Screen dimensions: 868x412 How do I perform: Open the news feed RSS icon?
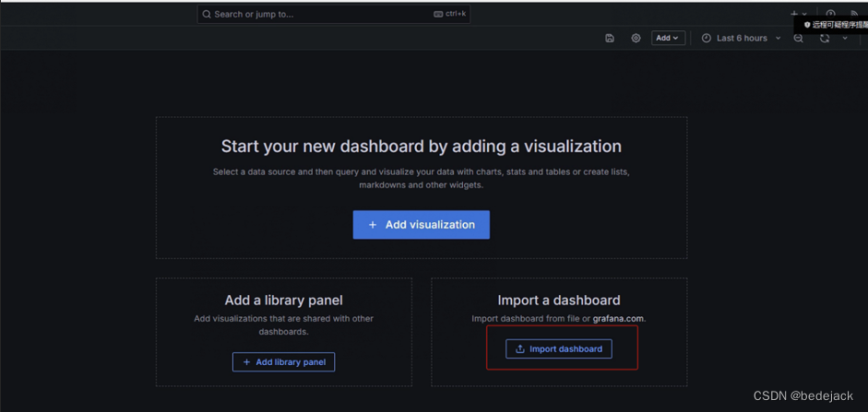pos(855,14)
